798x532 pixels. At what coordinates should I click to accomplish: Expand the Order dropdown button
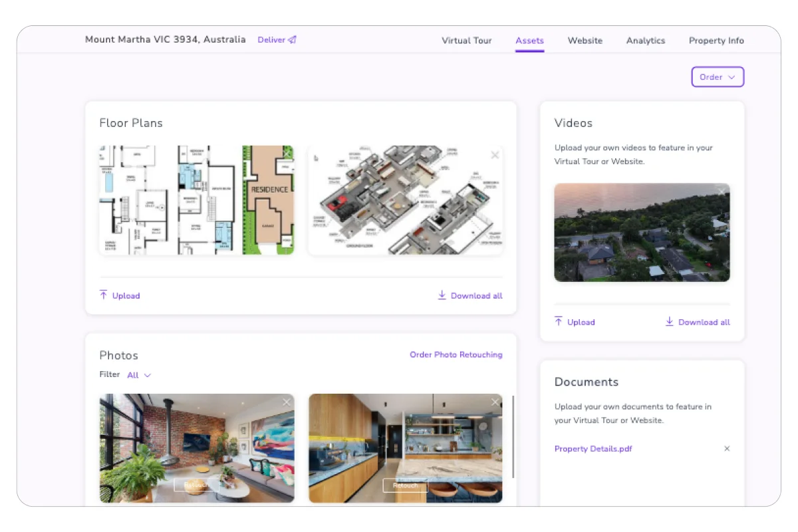pos(718,77)
